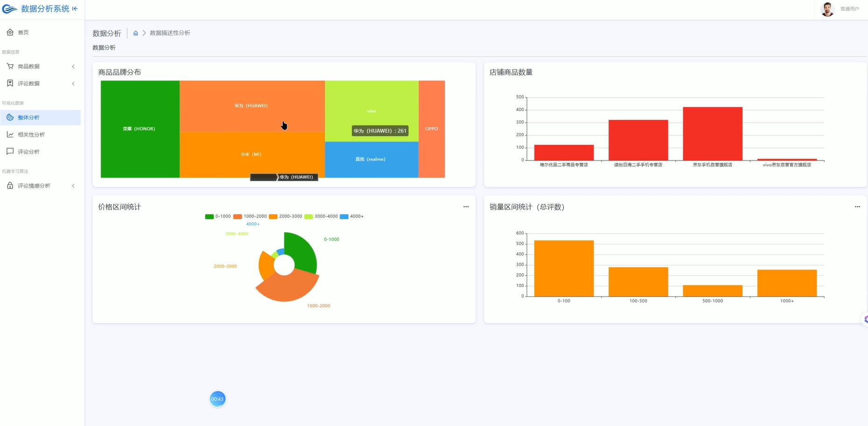Click the 4000+ blue legend color swatch
868x426 pixels.
[344, 216]
